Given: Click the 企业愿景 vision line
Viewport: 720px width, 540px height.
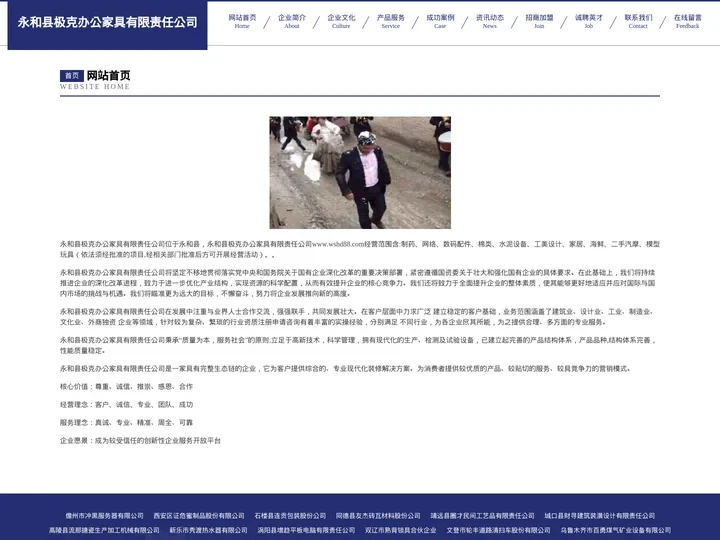Looking at the screenshot, I should coord(141,440).
